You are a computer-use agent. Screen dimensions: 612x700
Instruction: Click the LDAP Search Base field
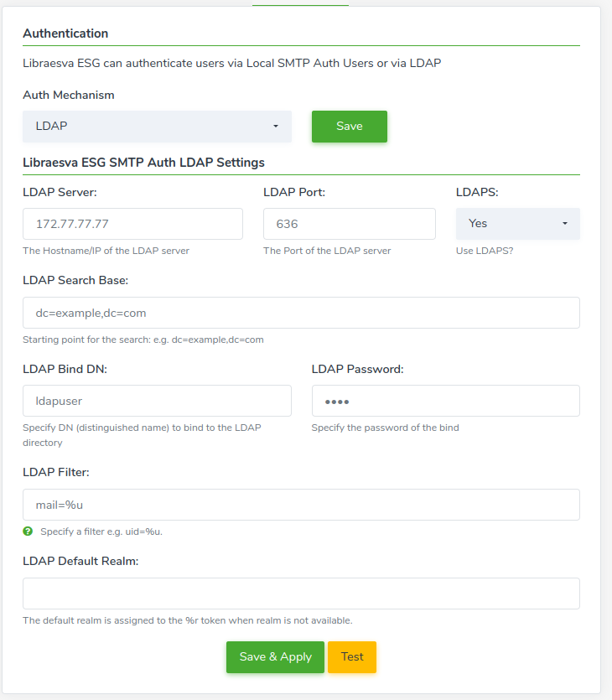[x=301, y=313]
